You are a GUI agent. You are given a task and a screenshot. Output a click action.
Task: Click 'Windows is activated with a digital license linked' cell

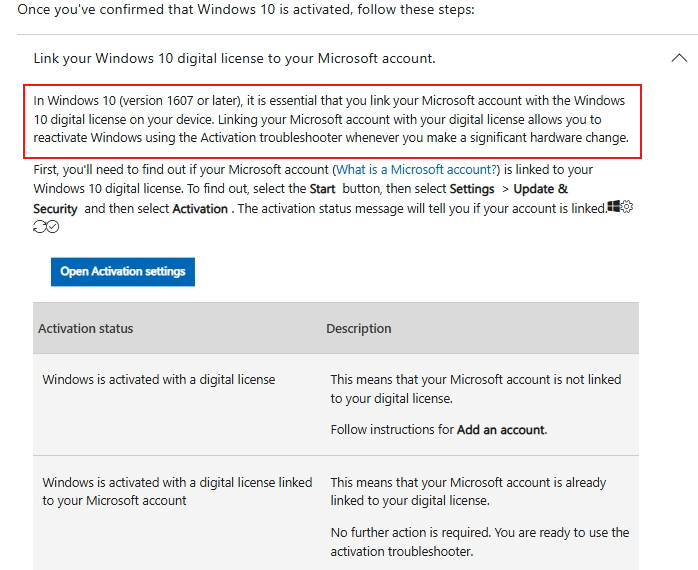177,492
